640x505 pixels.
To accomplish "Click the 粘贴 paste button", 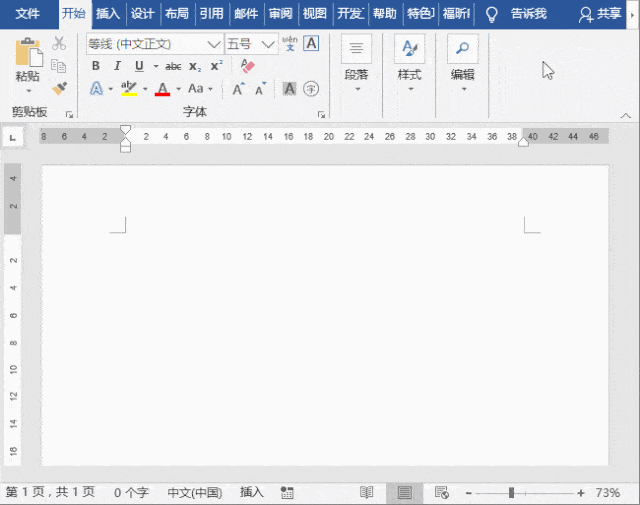I will (28, 65).
